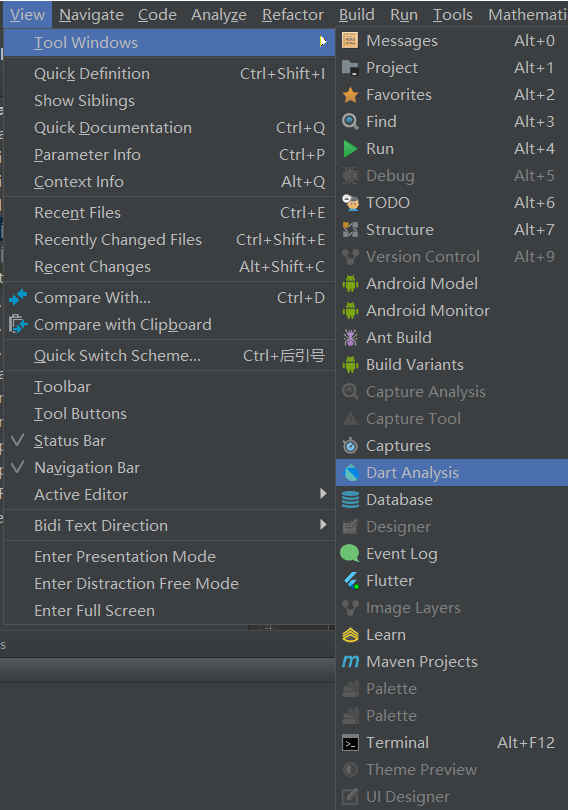Viewport: 568px width, 810px height.
Task: Click the Structure icon
Action: 350,229
